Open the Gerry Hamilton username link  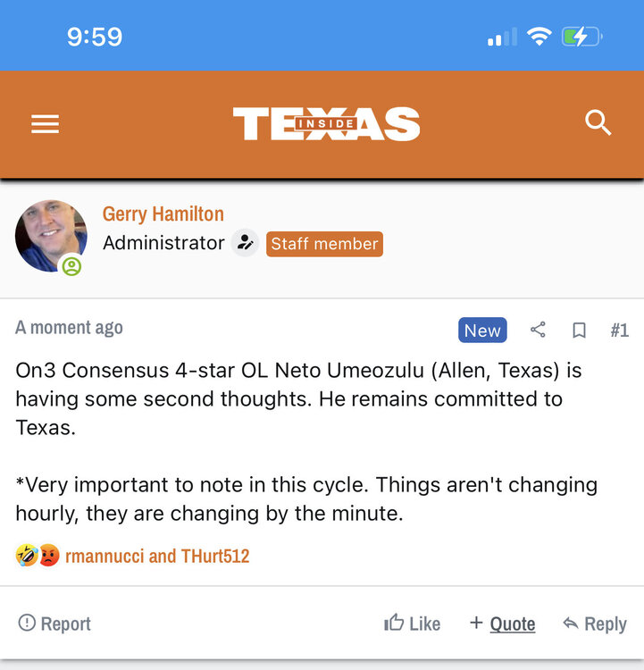(x=163, y=214)
